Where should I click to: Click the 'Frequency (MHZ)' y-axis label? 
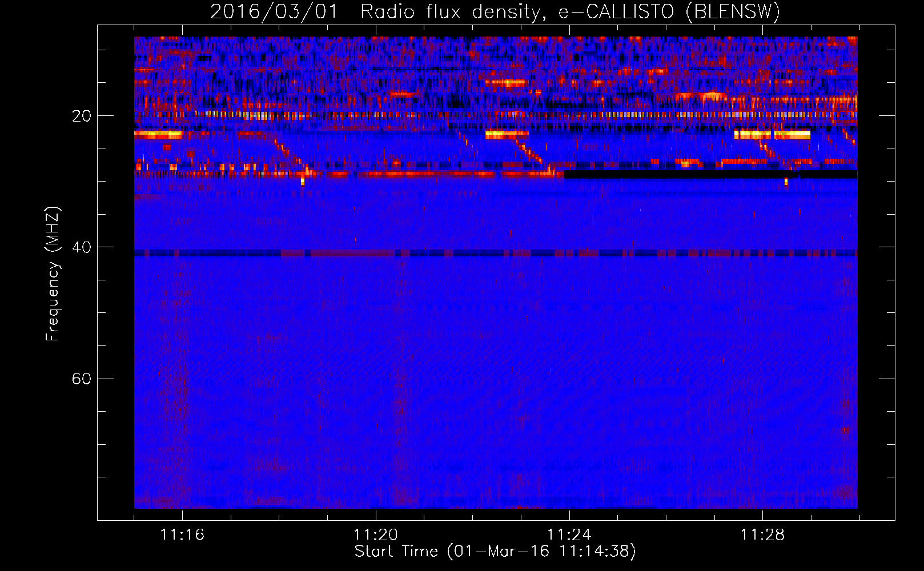coord(53,274)
